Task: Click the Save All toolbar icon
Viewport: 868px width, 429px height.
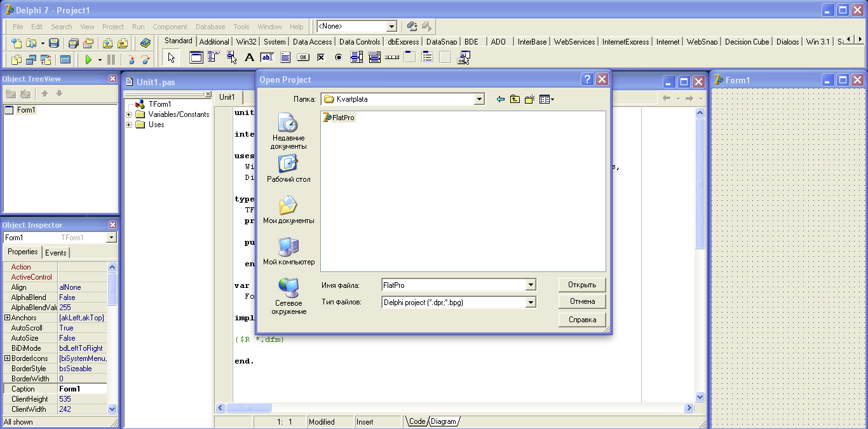Action: tap(73, 43)
